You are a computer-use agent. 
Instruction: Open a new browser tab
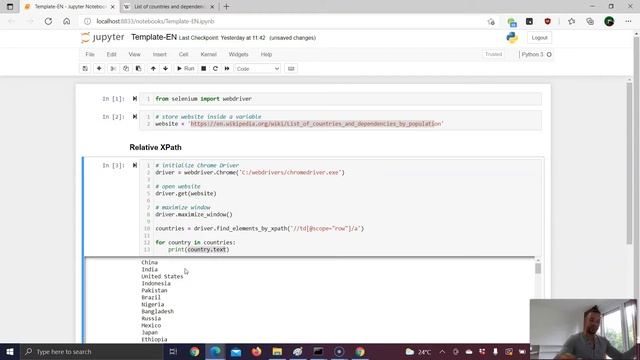point(227,7)
